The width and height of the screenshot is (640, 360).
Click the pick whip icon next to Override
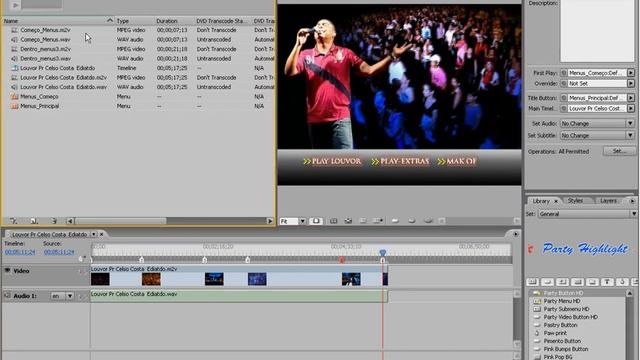coord(564,83)
